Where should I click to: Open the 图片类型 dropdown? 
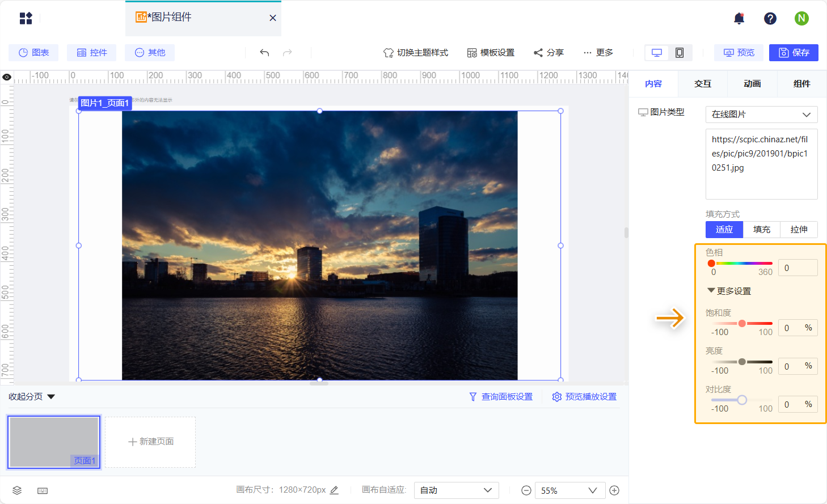coord(761,115)
